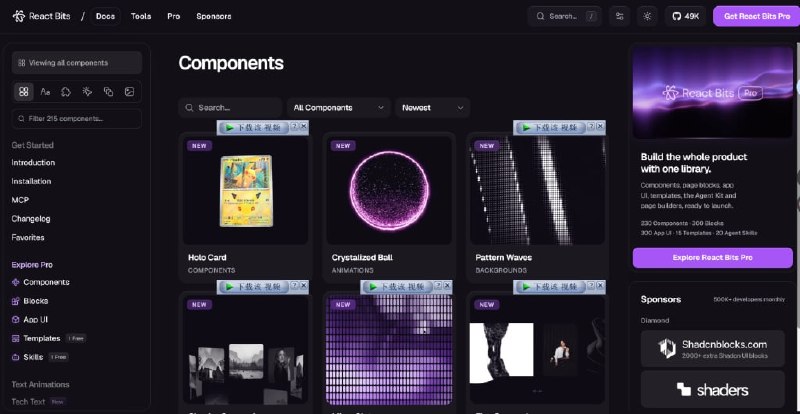The width and height of the screenshot is (800, 414).
Task: Click Explore React Bits Pro button
Action: click(x=713, y=258)
